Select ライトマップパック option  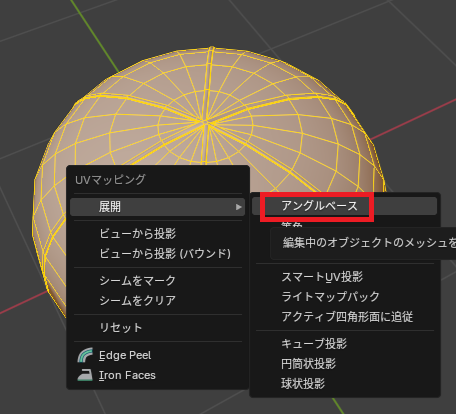(331, 296)
